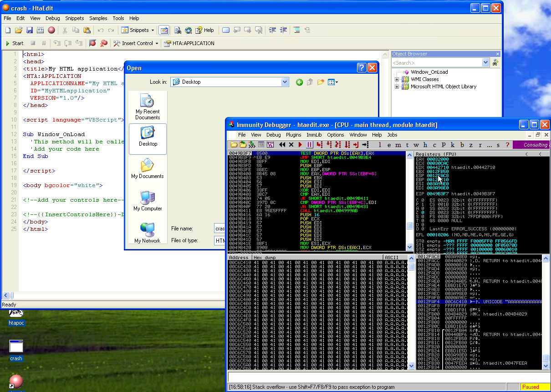Image resolution: width=551 pixels, height=392 pixels.
Task: Click the Cut scissors icon in HtaEdit
Action: pos(65,30)
